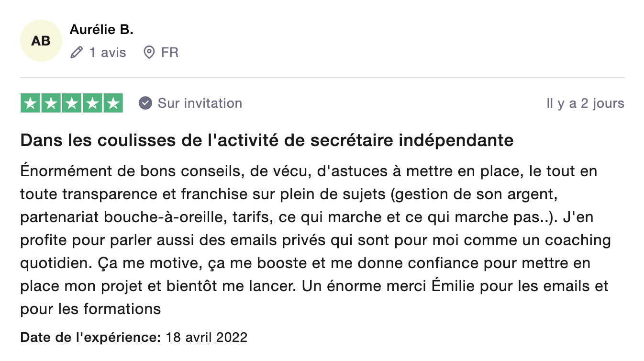Screen dimensions: 644x361
Task: Click the pencil icon beside review count
Action: point(77,52)
